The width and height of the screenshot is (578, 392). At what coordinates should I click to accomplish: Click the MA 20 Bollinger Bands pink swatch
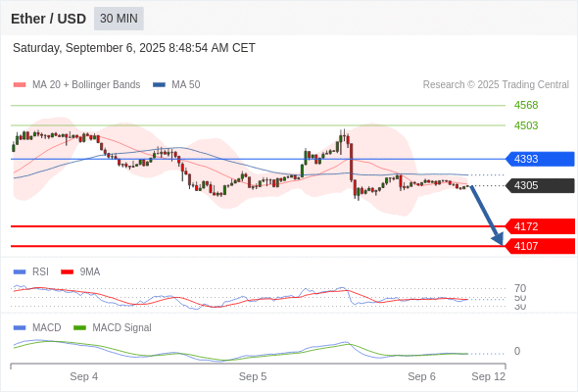(x=20, y=85)
